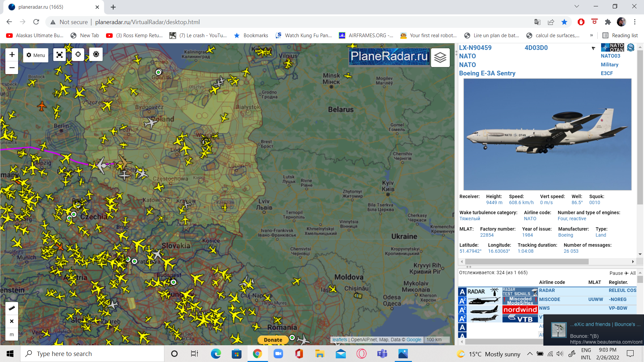644x362 pixels.
Task: Select the orange aircraft near Lubeck
Action: 42,106
